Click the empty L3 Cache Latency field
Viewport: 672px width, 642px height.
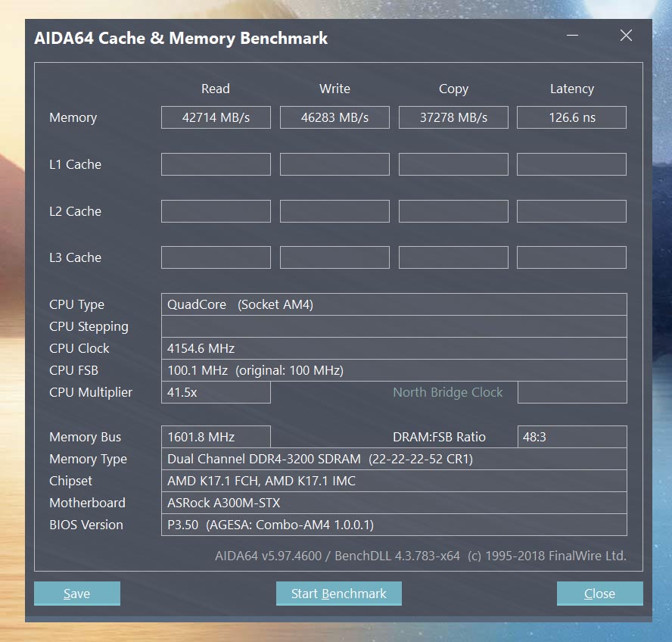pyautogui.click(x=571, y=257)
